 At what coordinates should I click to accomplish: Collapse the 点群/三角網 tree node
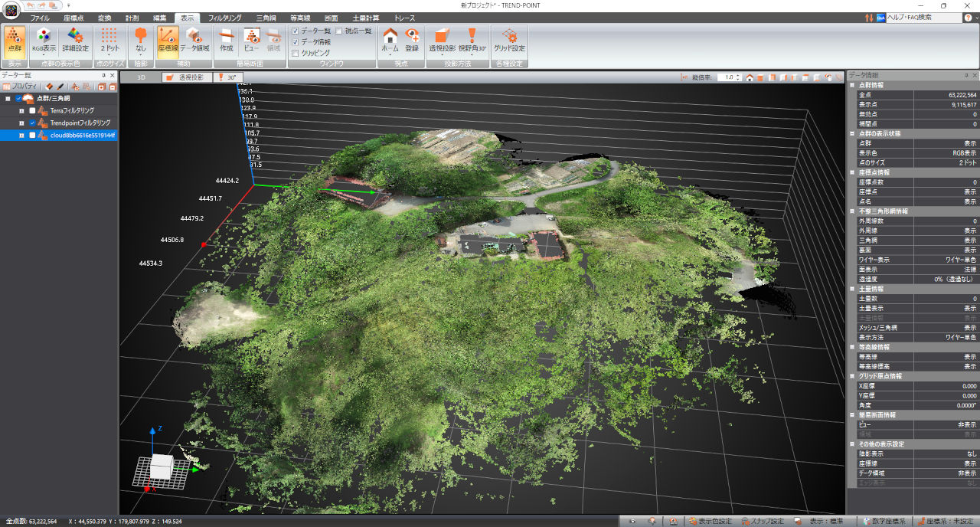tap(8, 99)
